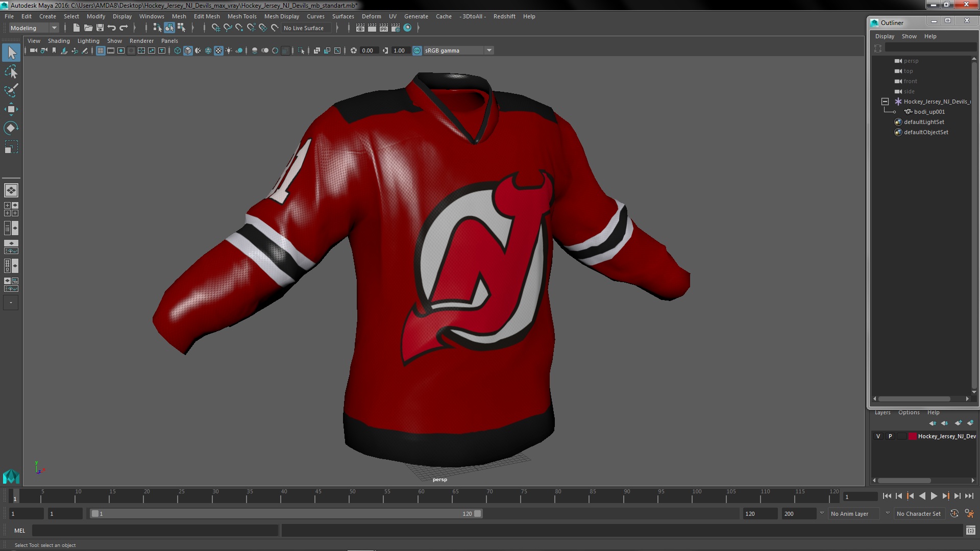Image resolution: width=980 pixels, height=551 pixels.
Task: Select by component type mode icon
Action: coord(181,28)
